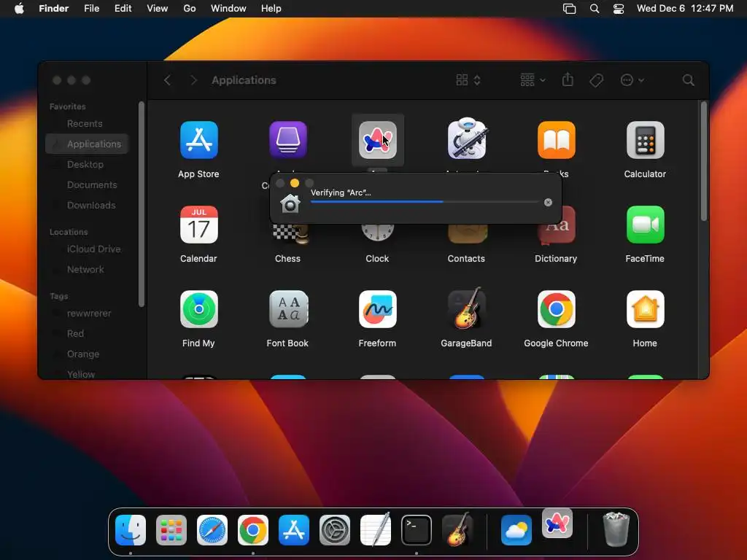Viewport: 747px width, 560px height.
Task: Click the Stage Manager menu bar icon
Action: click(569, 9)
